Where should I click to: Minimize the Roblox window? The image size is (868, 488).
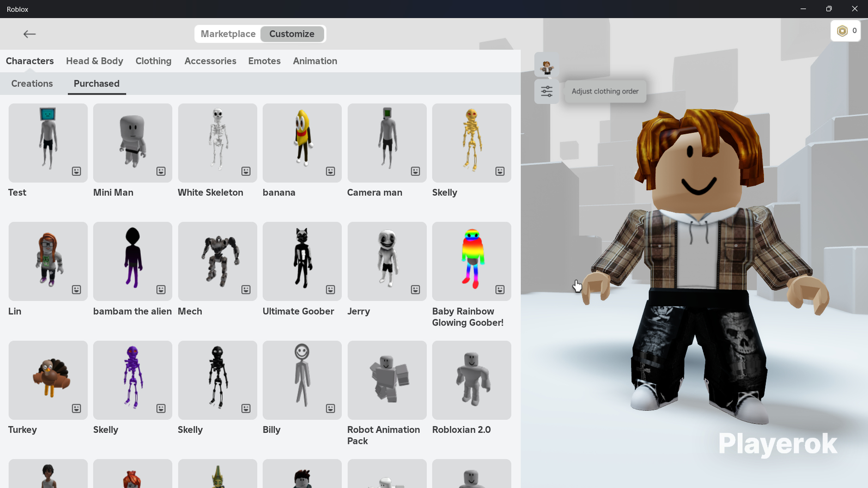point(803,9)
